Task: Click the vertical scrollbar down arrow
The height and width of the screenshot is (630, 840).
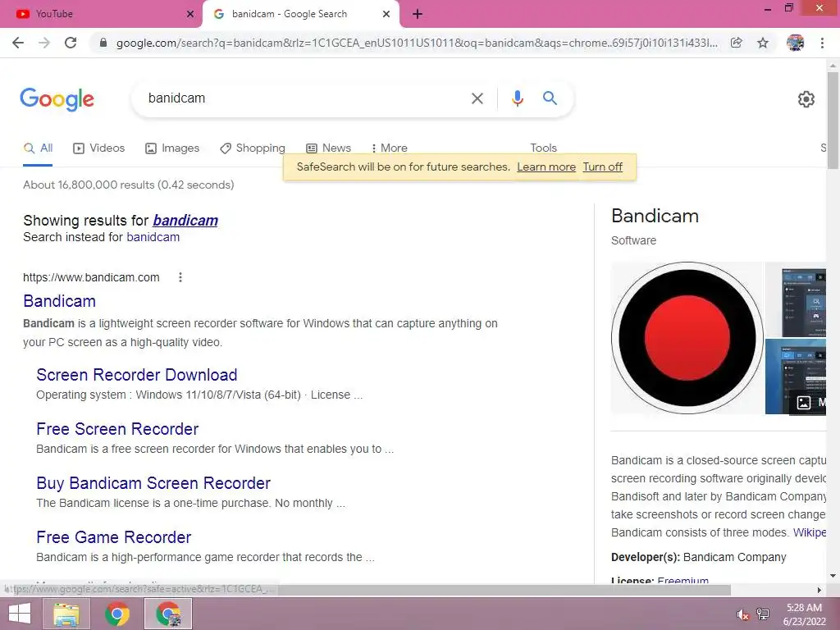Action: 833,577
